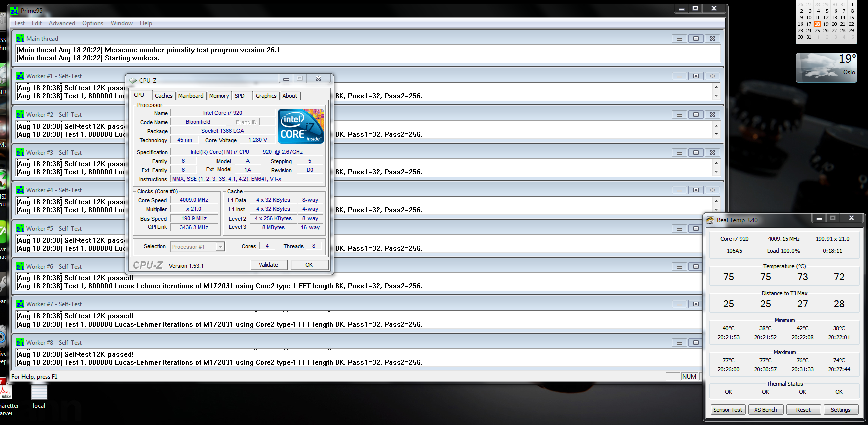Open the Help menu in Prime95
This screenshot has width=868, height=425.
click(146, 23)
